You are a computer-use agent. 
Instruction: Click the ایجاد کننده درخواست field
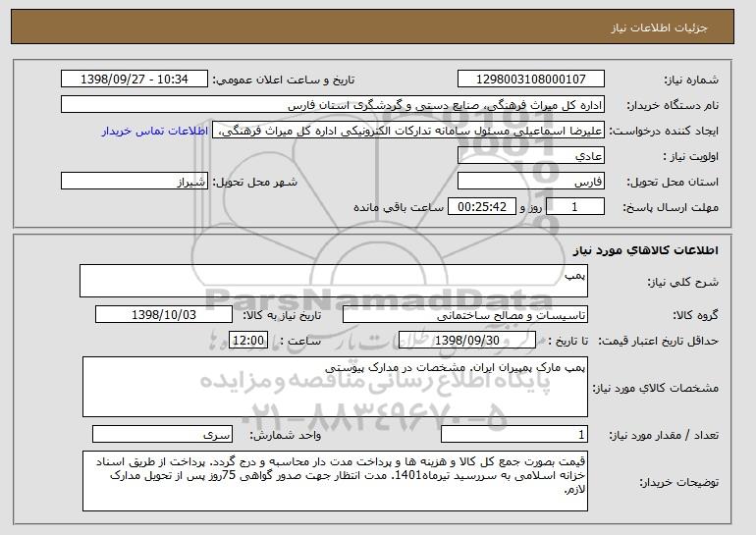(x=408, y=131)
